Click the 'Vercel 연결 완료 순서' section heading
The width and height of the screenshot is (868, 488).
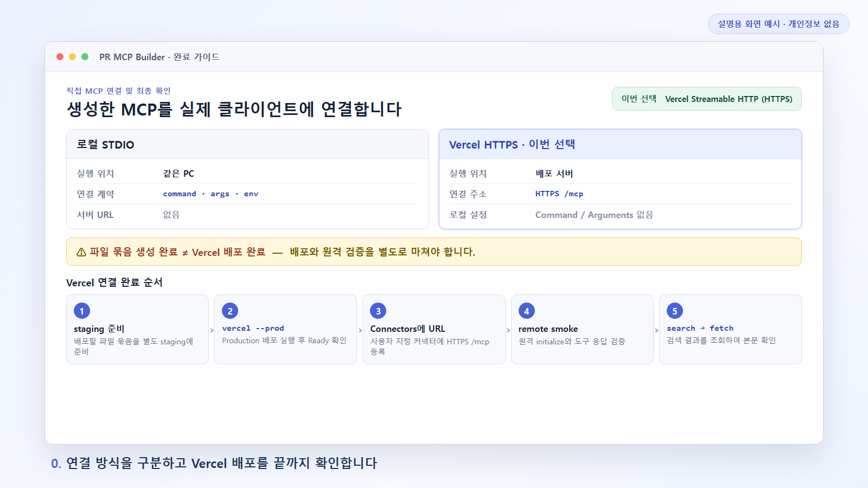[114, 282]
